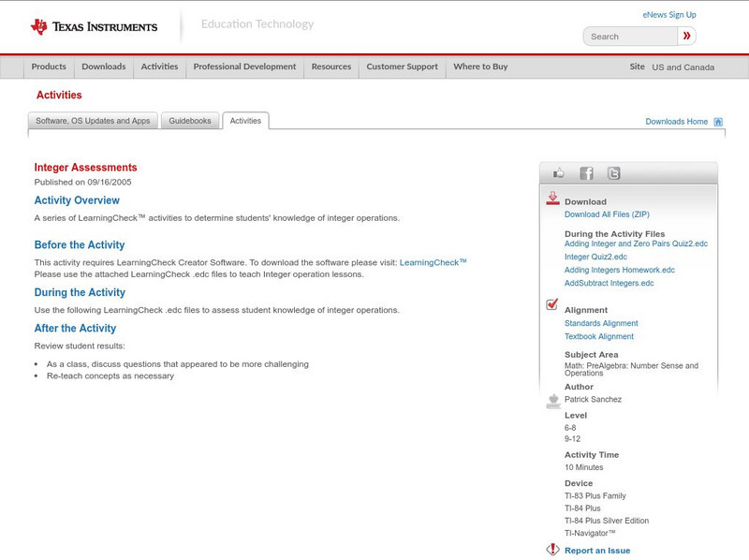Click the Alignment checkmark icon
749x560 pixels.
[x=551, y=302]
